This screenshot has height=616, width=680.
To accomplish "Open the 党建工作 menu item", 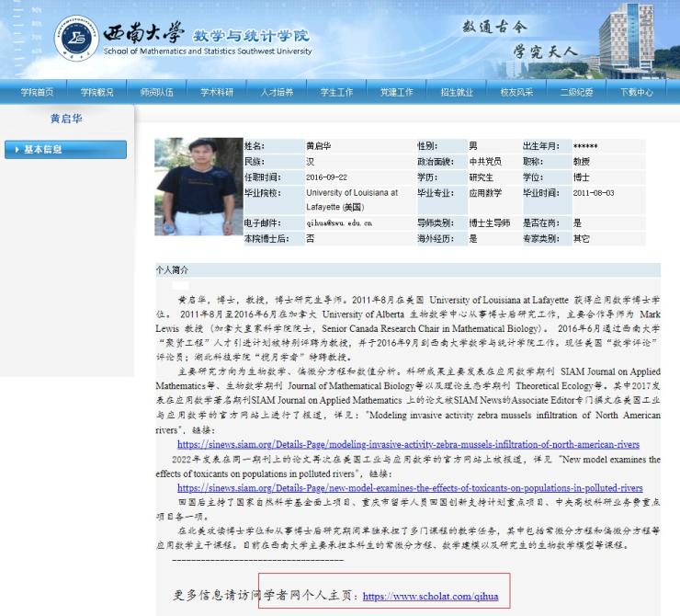I will tap(396, 92).
